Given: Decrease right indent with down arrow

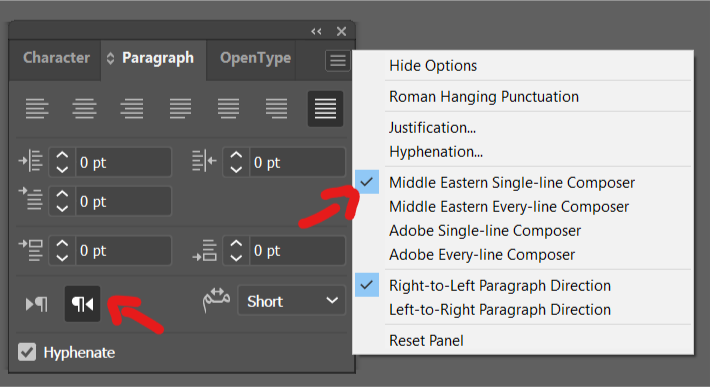Looking at the screenshot, I should pyautogui.click(x=236, y=170).
